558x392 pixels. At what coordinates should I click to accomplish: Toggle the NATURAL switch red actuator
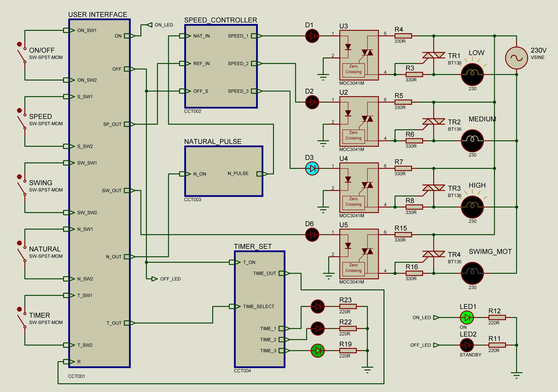[19, 243]
